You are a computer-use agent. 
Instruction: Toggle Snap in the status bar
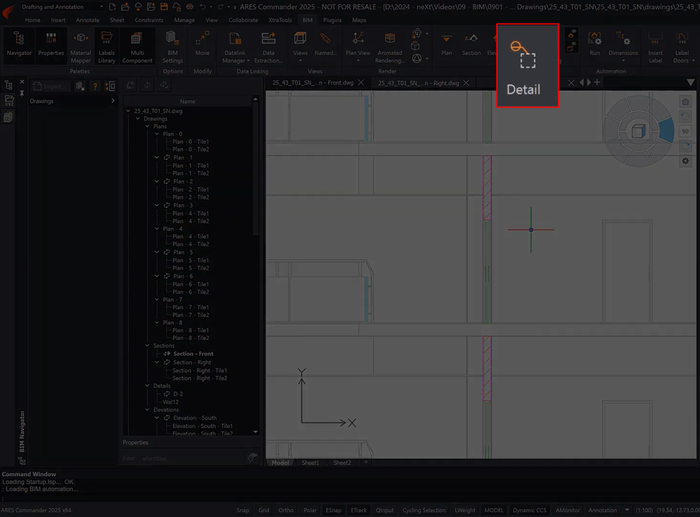(242, 510)
